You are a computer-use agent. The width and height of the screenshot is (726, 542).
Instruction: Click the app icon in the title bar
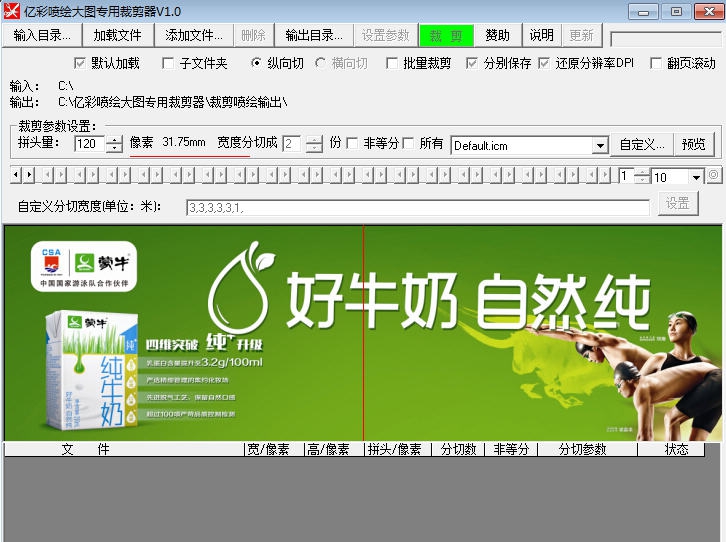pyautogui.click(x=12, y=11)
